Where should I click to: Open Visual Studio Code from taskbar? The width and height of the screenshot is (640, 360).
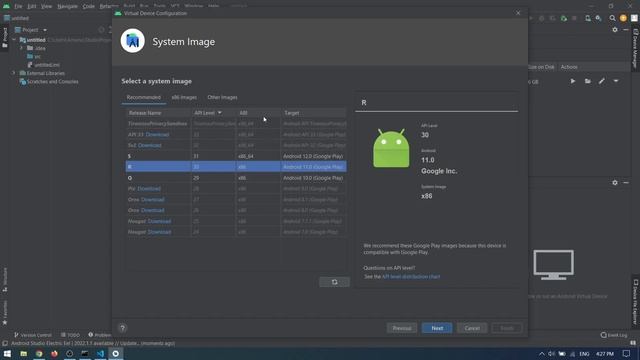100,353
